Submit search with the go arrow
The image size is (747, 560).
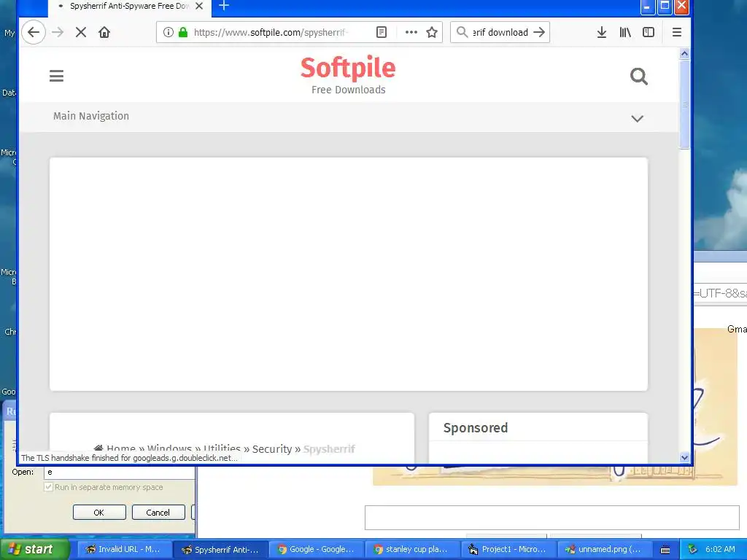click(x=539, y=32)
